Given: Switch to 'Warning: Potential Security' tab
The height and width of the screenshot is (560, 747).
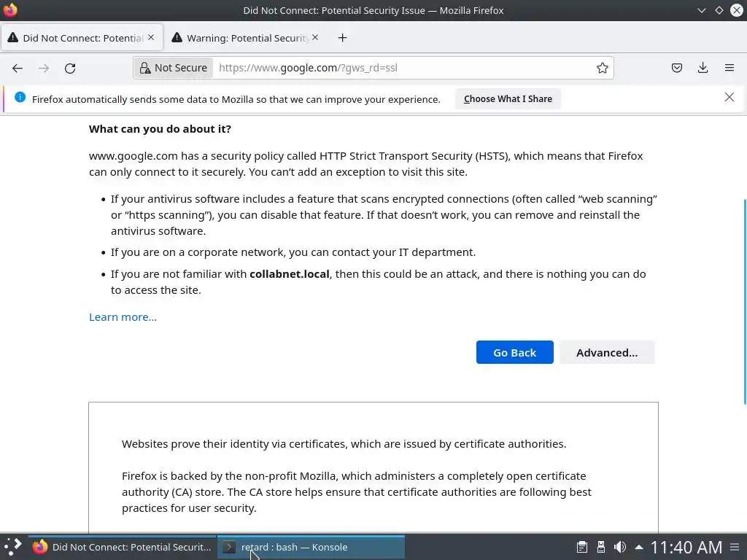Looking at the screenshot, I should (246, 38).
